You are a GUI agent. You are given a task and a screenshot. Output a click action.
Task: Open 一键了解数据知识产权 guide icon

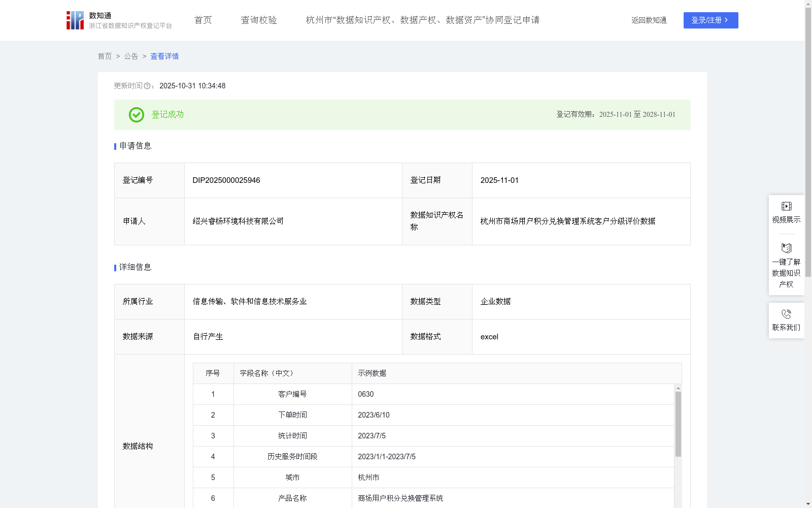pos(786,248)
